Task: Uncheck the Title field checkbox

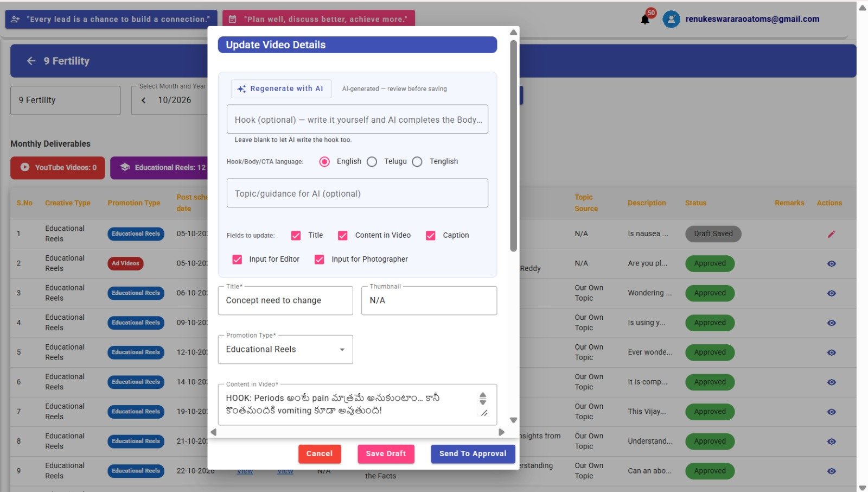Action: 296,236
